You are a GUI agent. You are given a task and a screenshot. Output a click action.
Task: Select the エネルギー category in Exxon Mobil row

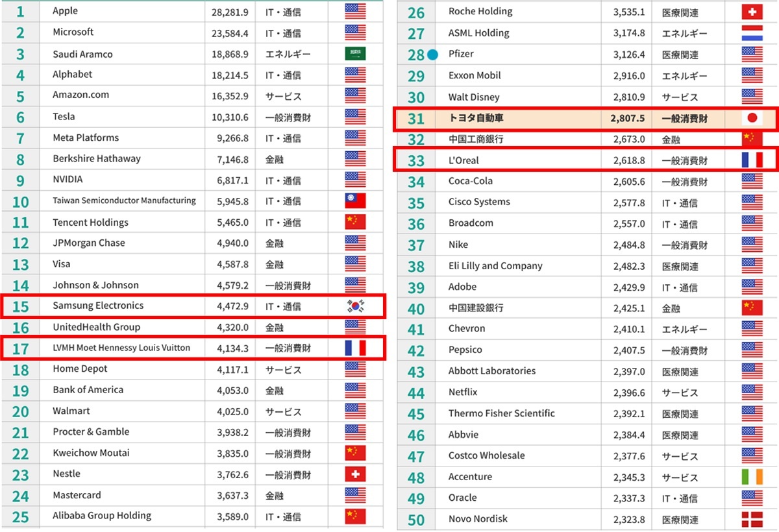pyautogui.click(x=684, y=76)
